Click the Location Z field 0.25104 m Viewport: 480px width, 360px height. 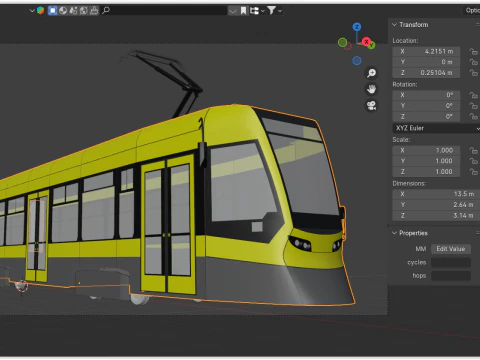click(x=426, y=73)
